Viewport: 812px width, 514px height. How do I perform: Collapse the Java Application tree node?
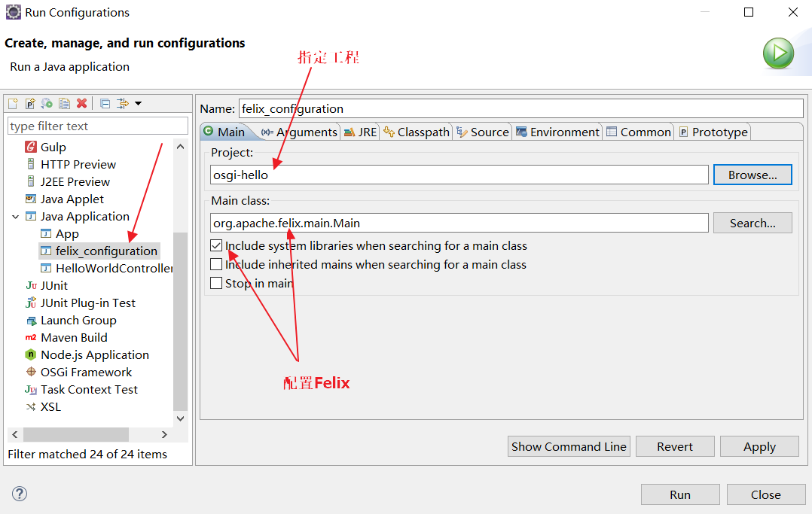coord(16,217)
